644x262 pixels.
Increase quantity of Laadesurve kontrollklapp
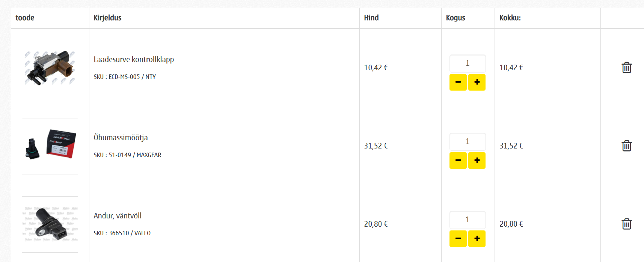[477, 82]
